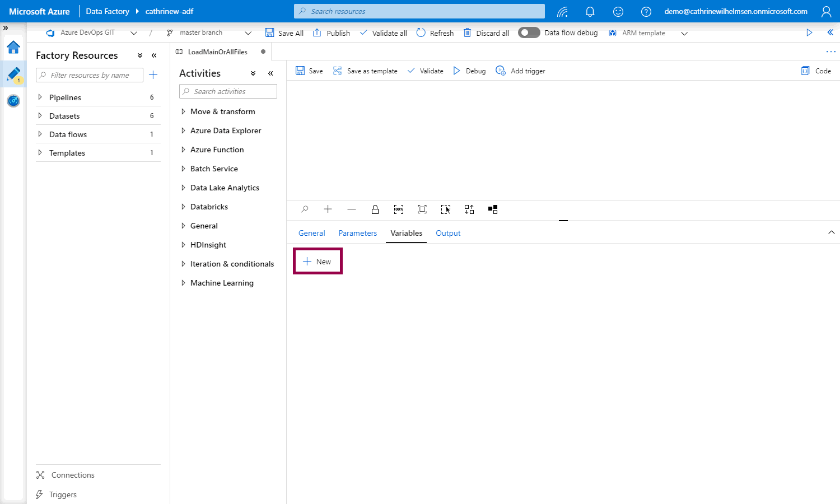Switch to the Parameters tab
The width and height of the screenshot is (840, 504).
tap(357, 233)
